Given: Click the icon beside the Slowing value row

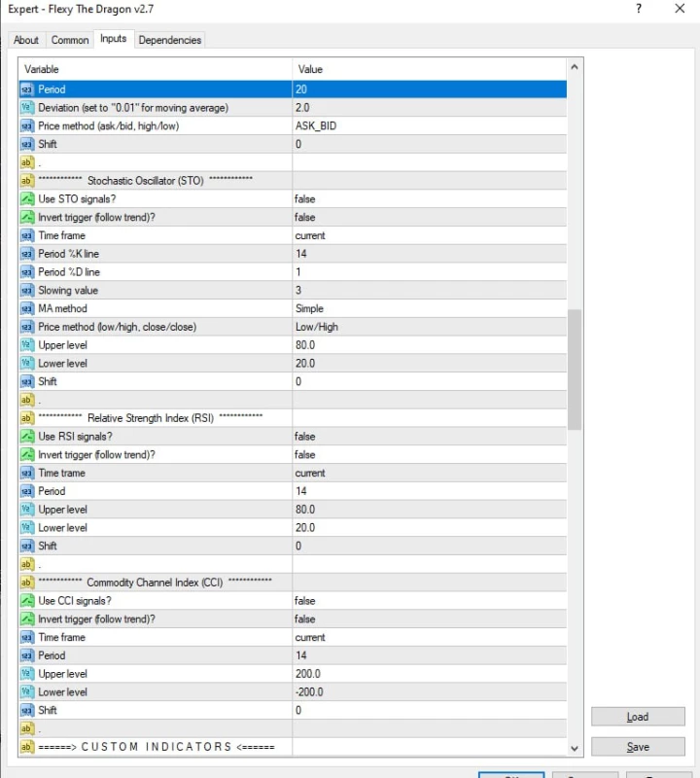Looking at the screenshot, I should [27, 291].
